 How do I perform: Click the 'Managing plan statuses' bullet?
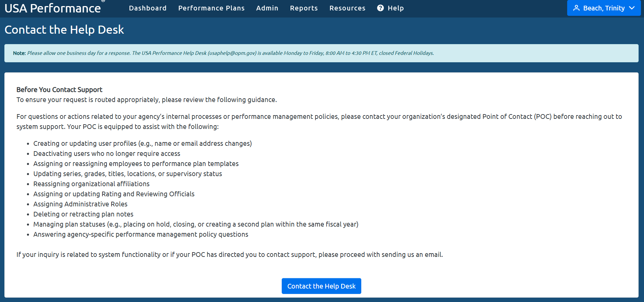196,224
